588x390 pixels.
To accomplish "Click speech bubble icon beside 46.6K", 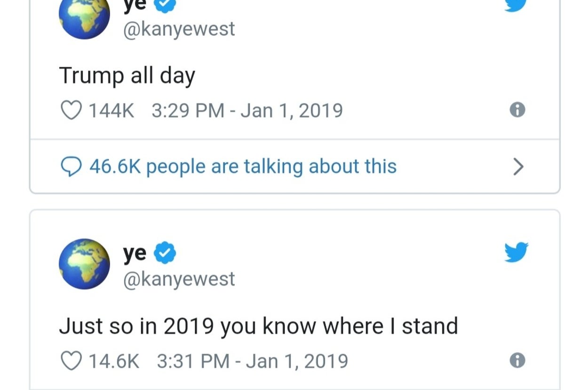I will coord(71,166).
